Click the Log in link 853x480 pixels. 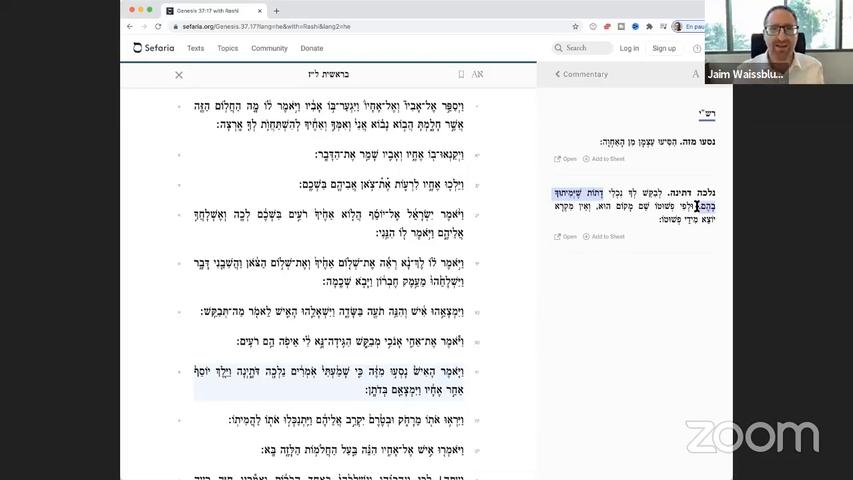tap(629, 48)
